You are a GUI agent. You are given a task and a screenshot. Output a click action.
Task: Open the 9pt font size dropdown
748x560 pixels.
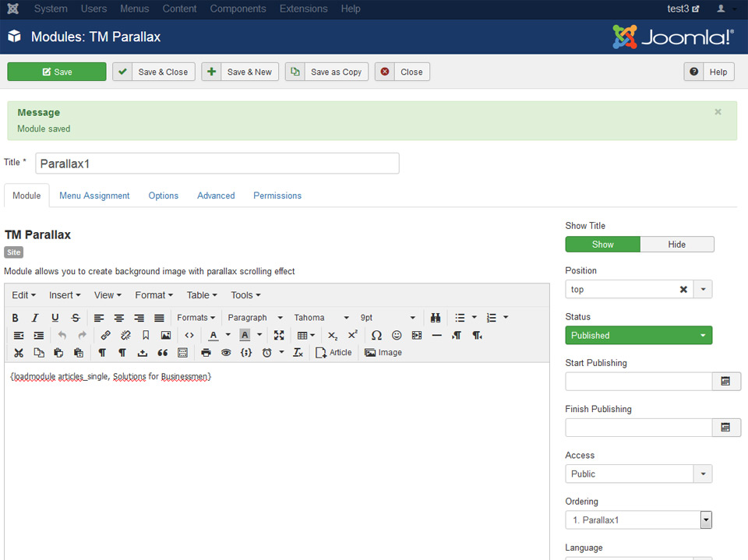[x=387, y=318]
